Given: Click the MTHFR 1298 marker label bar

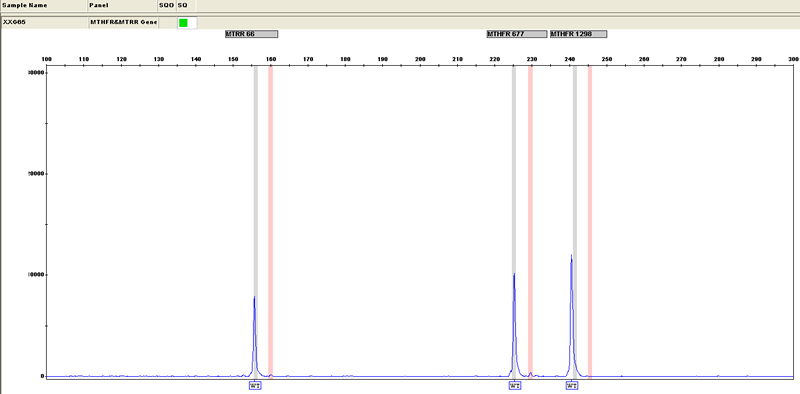Looking at the screenshot, I should [x=578, y=34].
